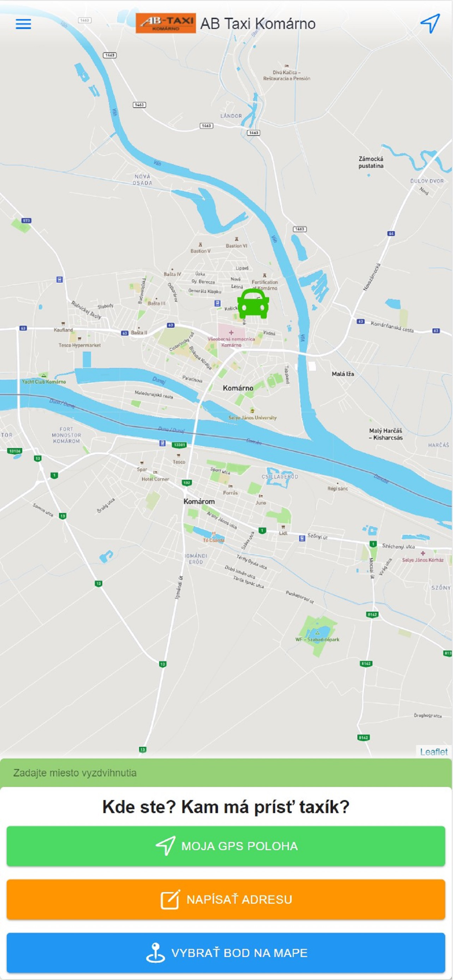
Task: Tap the location arrow icon top right
Action: [430, 23]
